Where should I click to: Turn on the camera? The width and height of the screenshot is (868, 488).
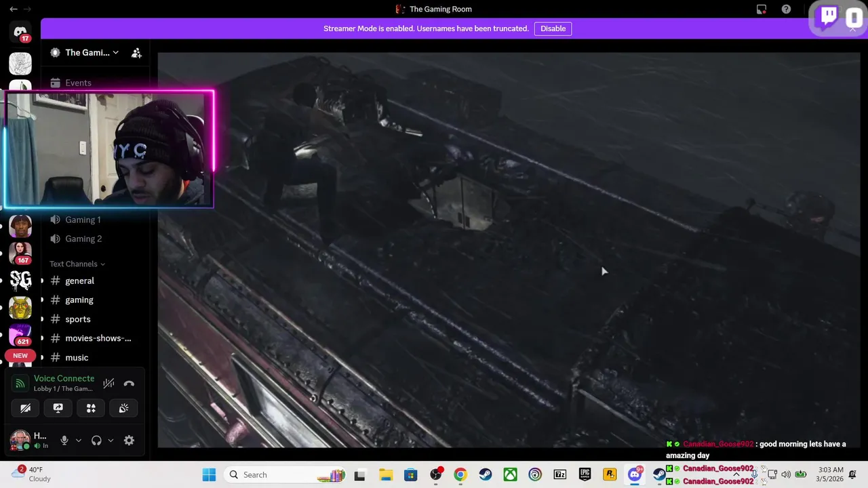click(25, 408)
